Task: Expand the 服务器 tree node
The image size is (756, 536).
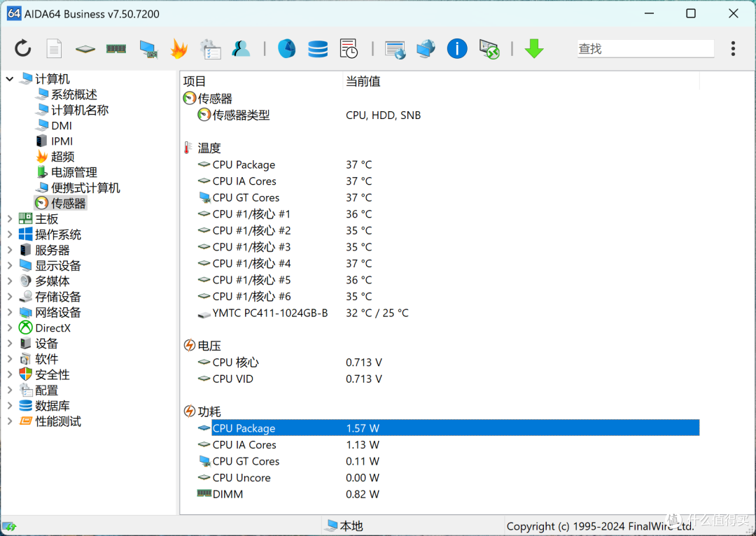Action: tap(10, 251)
